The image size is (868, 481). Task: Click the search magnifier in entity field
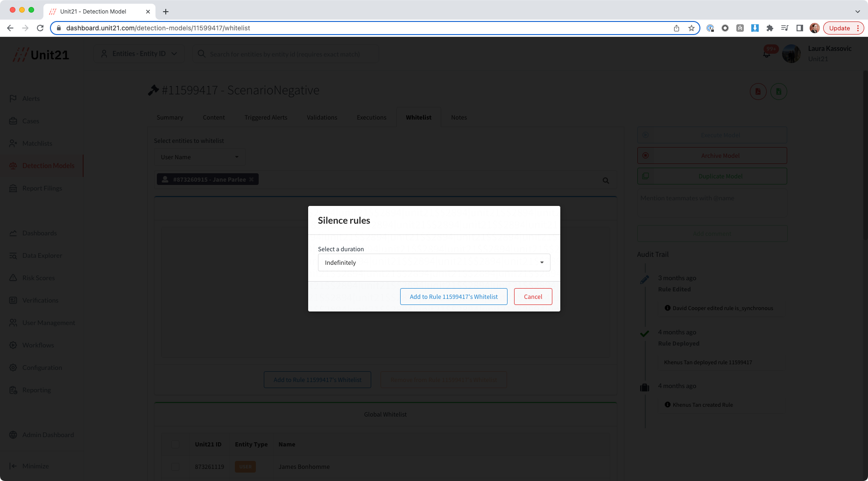[606, 180]
